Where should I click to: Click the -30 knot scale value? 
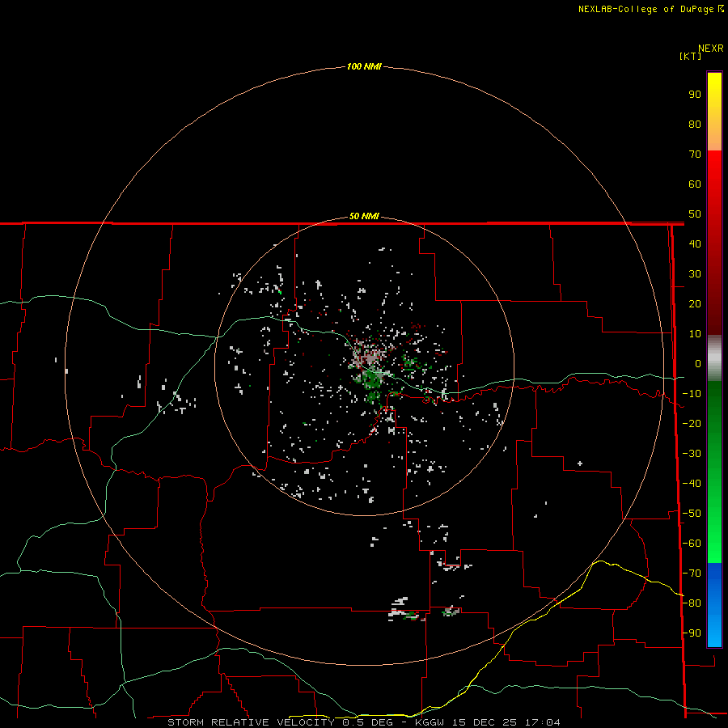coord(692,454)
